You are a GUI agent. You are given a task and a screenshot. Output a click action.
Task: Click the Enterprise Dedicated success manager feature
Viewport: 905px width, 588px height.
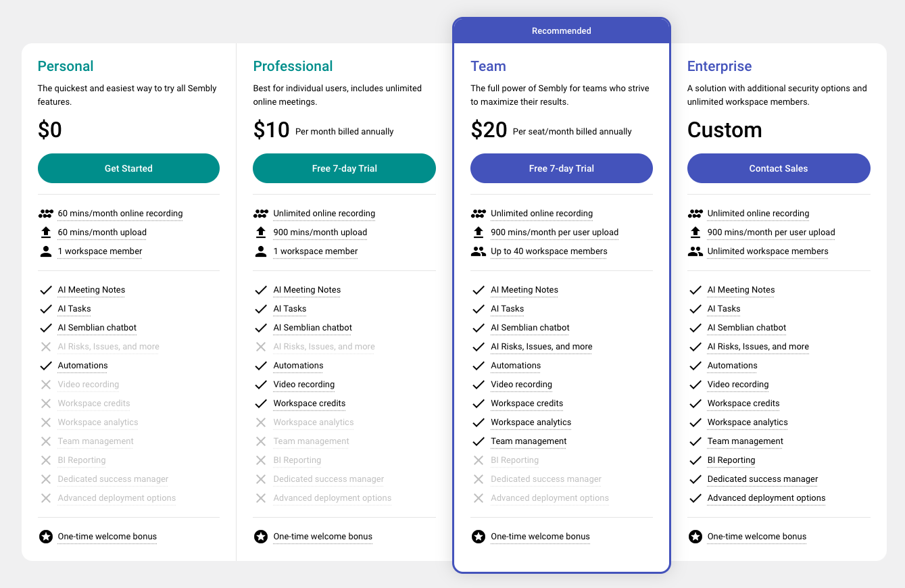pos(762,479)
